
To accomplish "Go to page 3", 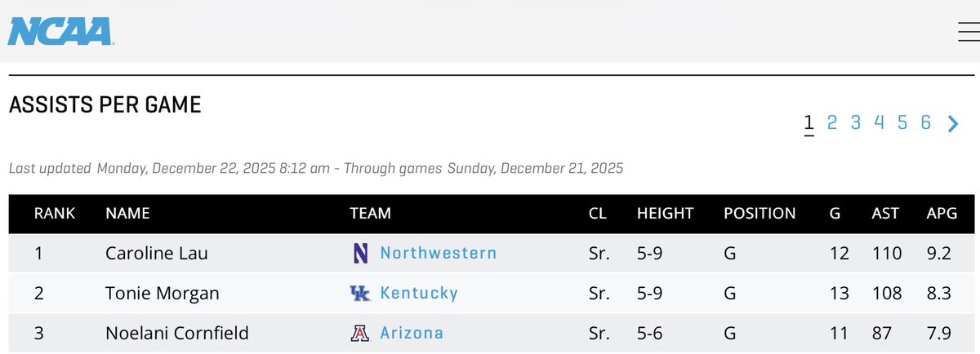I will coord(856,122).
